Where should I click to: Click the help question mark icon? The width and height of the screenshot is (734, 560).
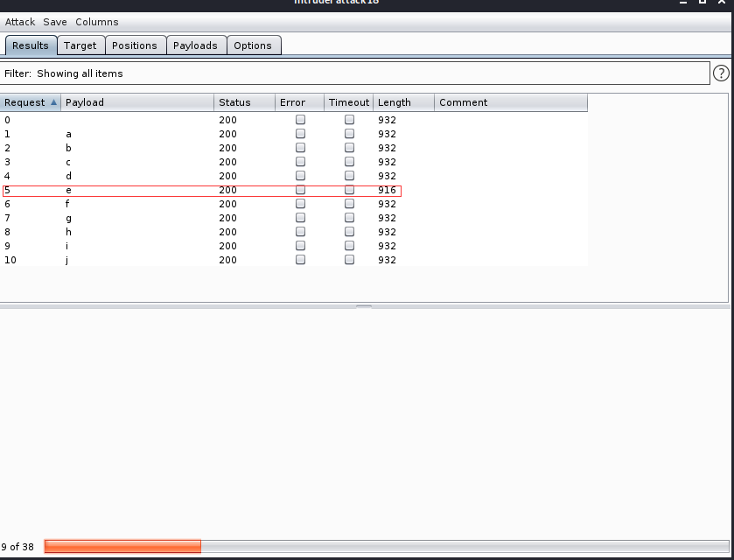tap(721, 73)
